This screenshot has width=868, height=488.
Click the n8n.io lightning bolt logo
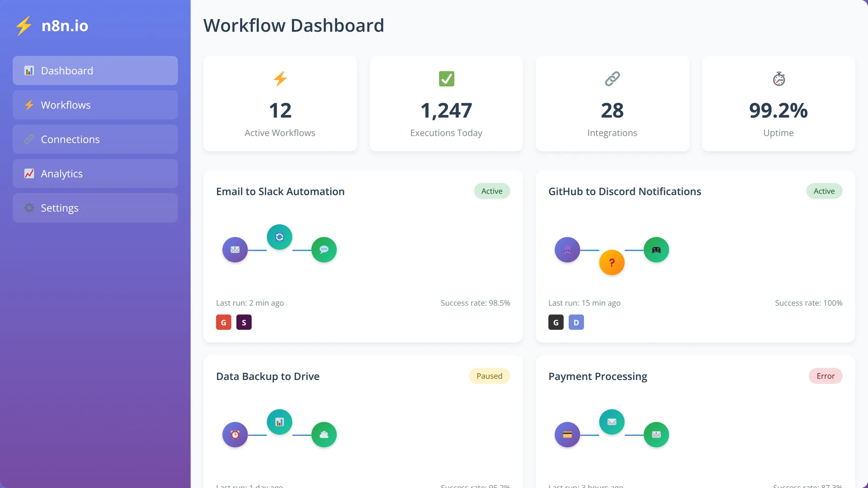[x=24, y=26]
